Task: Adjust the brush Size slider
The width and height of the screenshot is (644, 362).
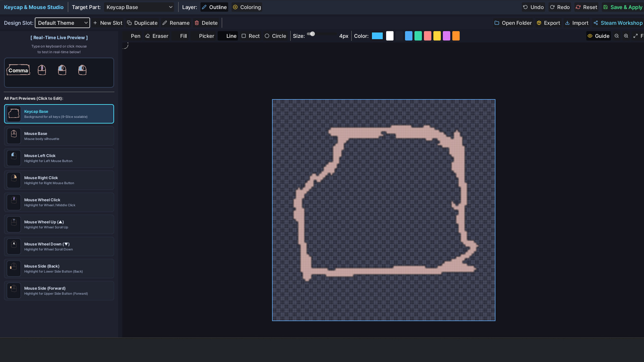Action: 321,34
